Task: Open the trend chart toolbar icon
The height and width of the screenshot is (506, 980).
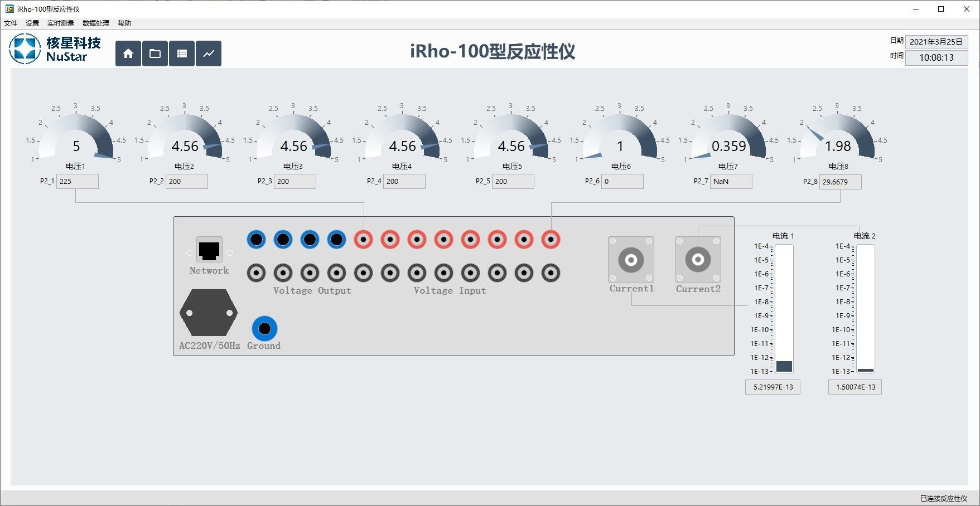Action: pos(209,53)
